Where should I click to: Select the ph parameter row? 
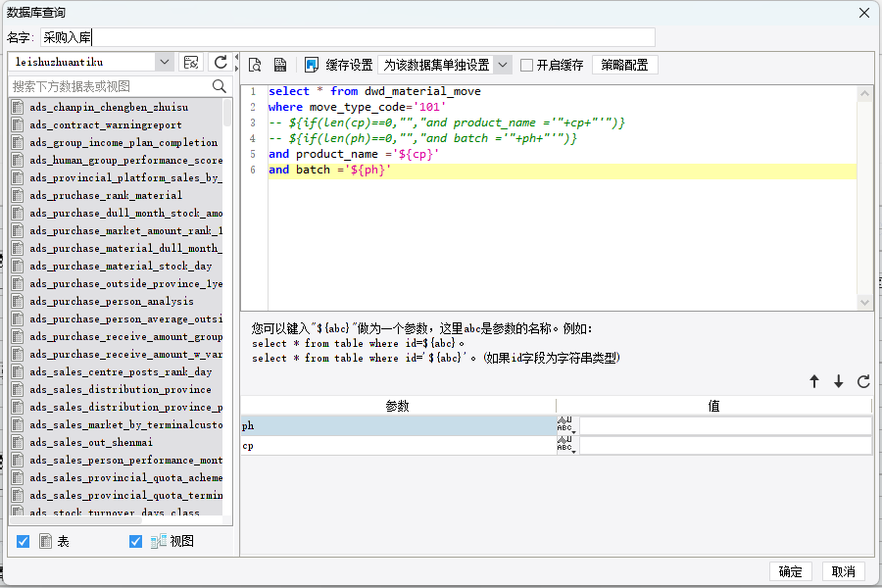[x=398, y=426]
